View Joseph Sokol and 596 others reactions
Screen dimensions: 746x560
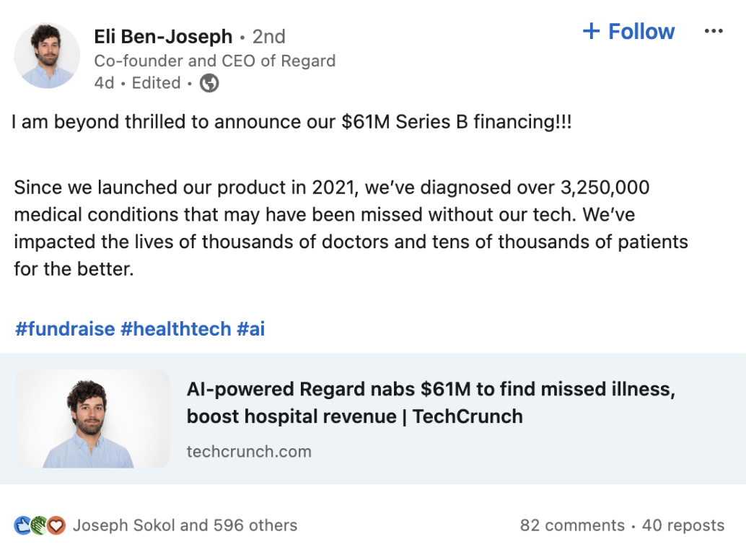[185, 525]
